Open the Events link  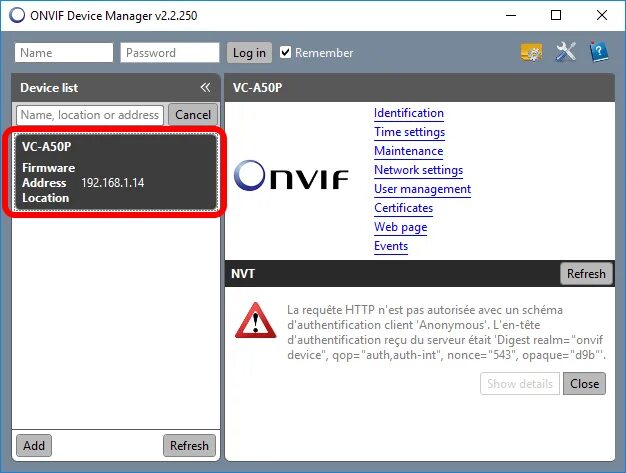(x=391, y=246)
